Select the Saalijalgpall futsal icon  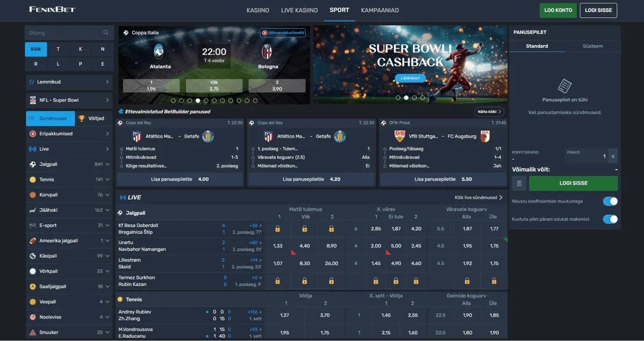point(33,287)
